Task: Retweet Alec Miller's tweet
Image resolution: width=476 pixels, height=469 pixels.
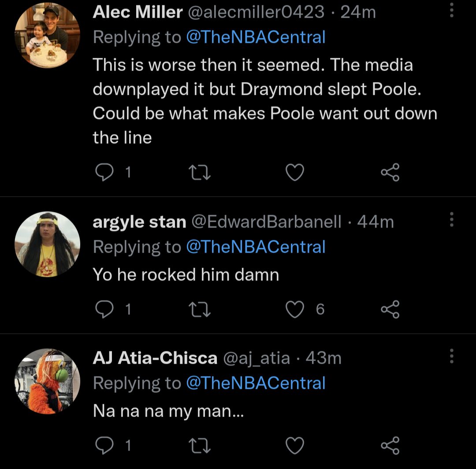Action: pos(200,172)
